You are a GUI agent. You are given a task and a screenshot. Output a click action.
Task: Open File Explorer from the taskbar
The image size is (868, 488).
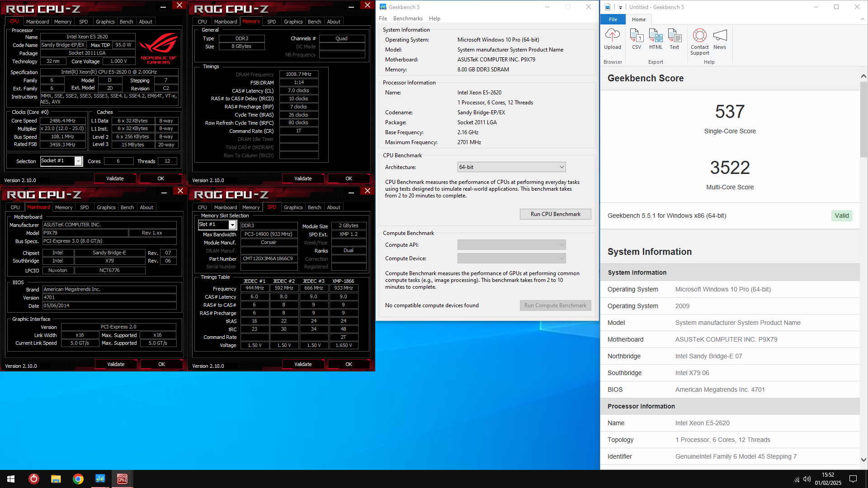click(56, 479)
